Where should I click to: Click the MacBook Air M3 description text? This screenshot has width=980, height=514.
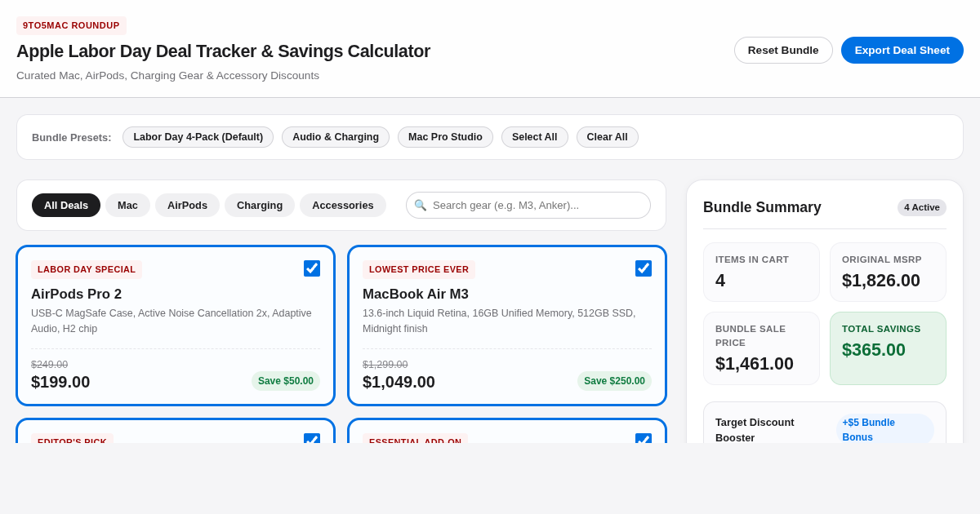[x=499, y=321]
